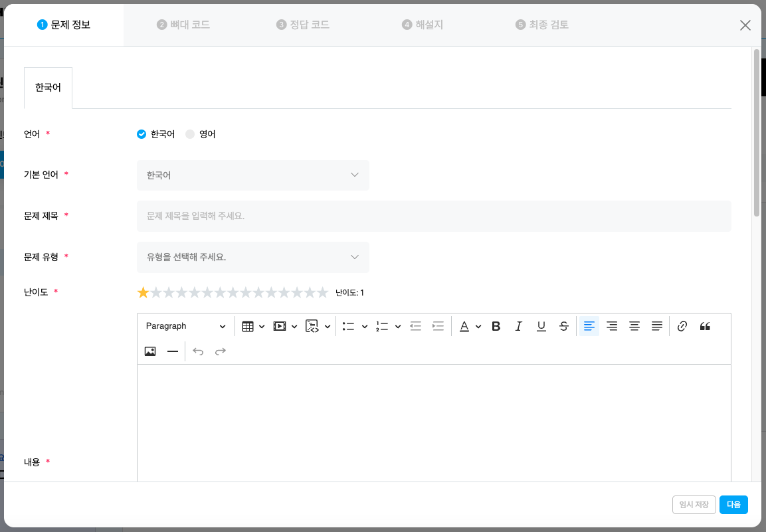766x532 pixels.
Task: Insert a hyperlink
Action: 682,326
